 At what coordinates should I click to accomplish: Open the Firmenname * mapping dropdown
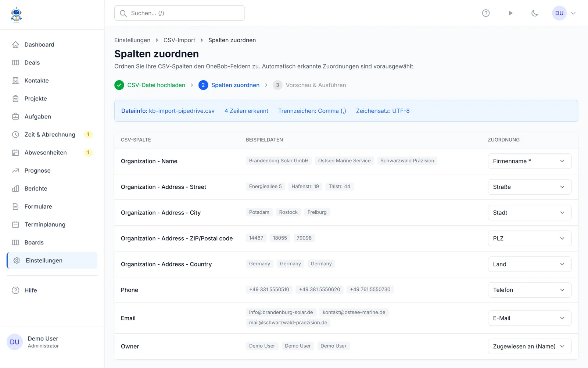tap(530, 161)
